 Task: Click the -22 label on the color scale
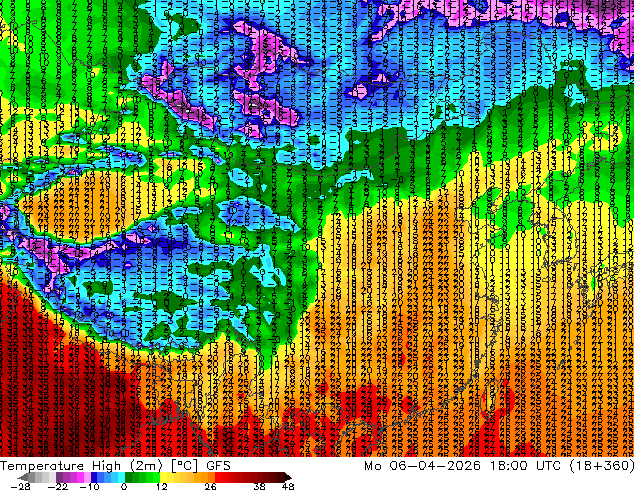pos(58,486)
